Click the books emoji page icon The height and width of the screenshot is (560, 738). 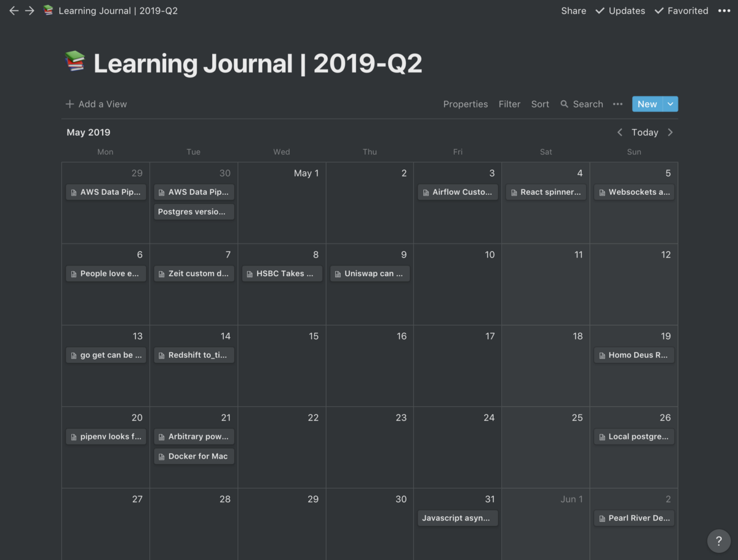click(75, 62)
